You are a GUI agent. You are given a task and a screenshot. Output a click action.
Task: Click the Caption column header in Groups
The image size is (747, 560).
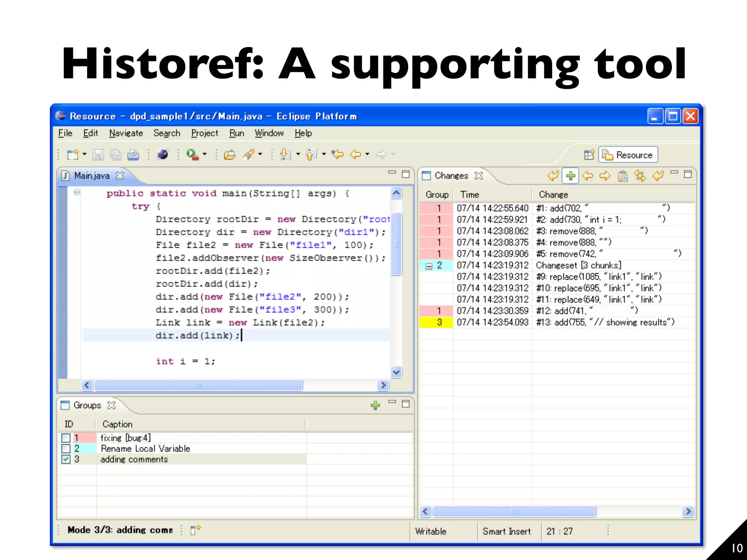200,424
